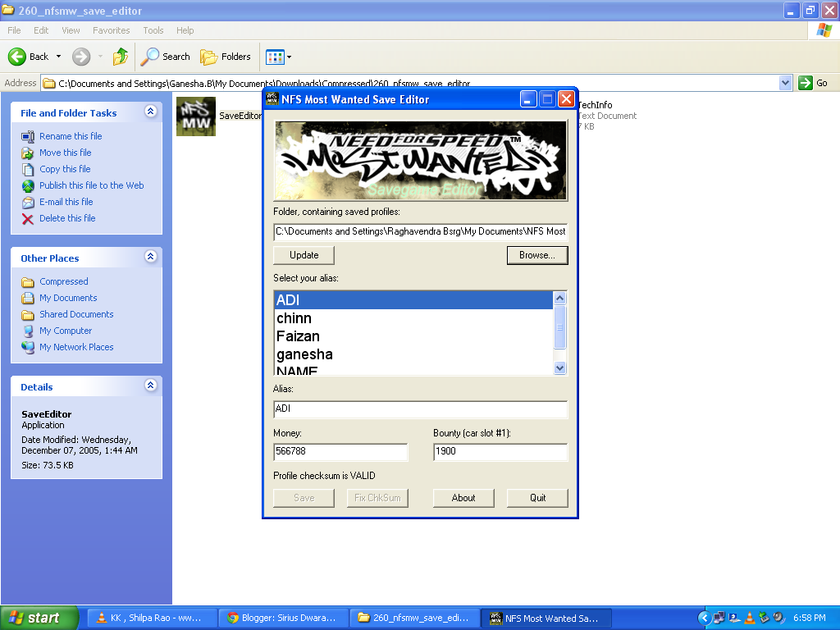Image resolution: width=840 pixels, height=630 pixels.
Task: Toggle the Folders pane button
Action: tap(225, 57)
